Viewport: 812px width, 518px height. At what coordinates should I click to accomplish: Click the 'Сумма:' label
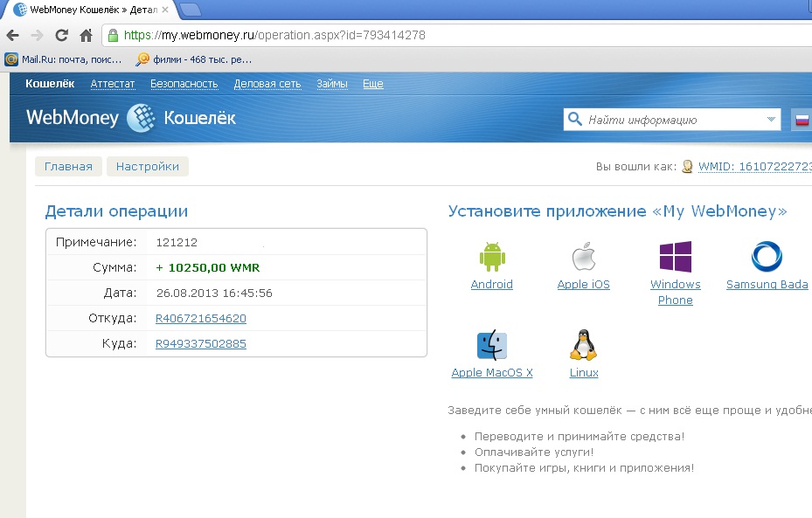pos(115,267)
